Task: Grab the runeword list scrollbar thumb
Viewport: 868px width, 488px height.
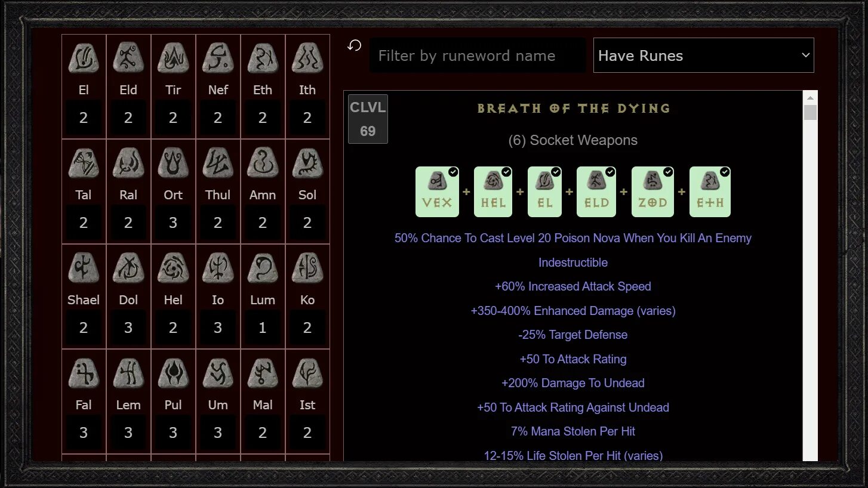Action: [810, 112]
